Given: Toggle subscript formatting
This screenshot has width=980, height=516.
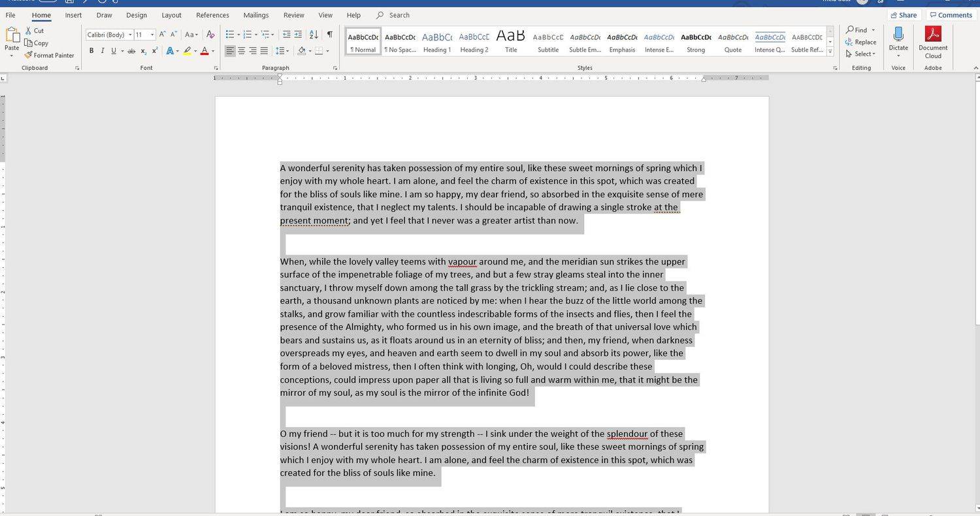Looking at the screenshot, I should pos(144,51).
